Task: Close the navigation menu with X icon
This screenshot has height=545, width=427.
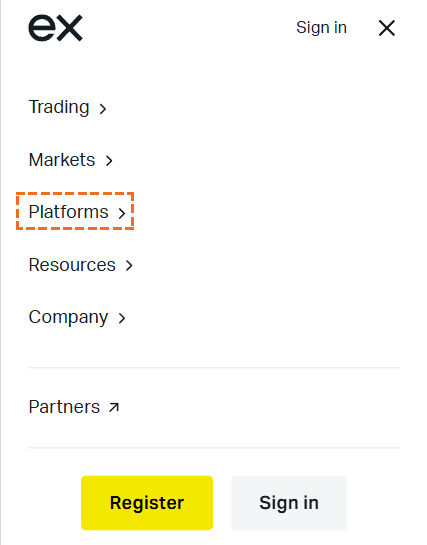Action: click(x=387, y=28)
